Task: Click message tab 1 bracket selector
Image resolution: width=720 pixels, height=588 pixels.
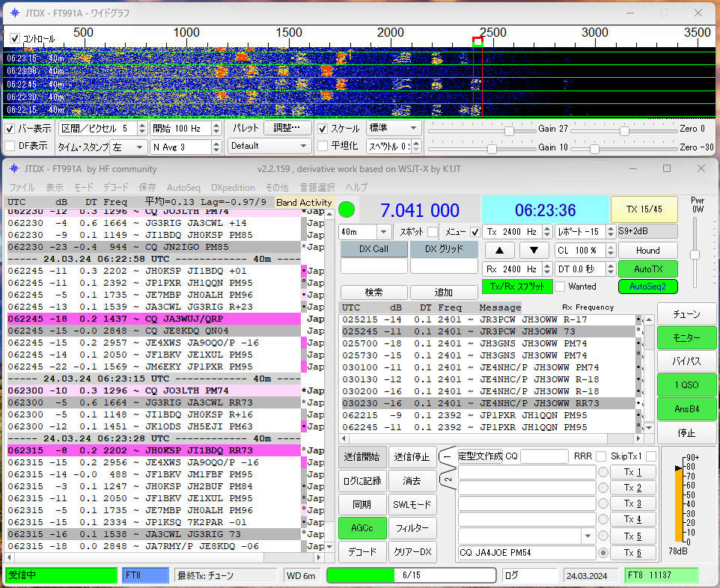Action: click(448, 457)
